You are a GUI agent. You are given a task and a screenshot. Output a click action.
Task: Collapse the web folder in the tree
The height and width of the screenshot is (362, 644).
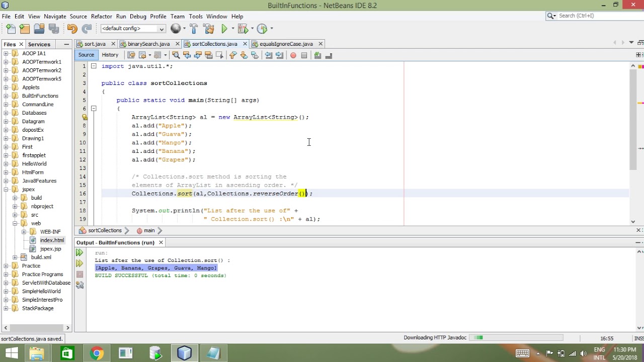coord(15,223)
